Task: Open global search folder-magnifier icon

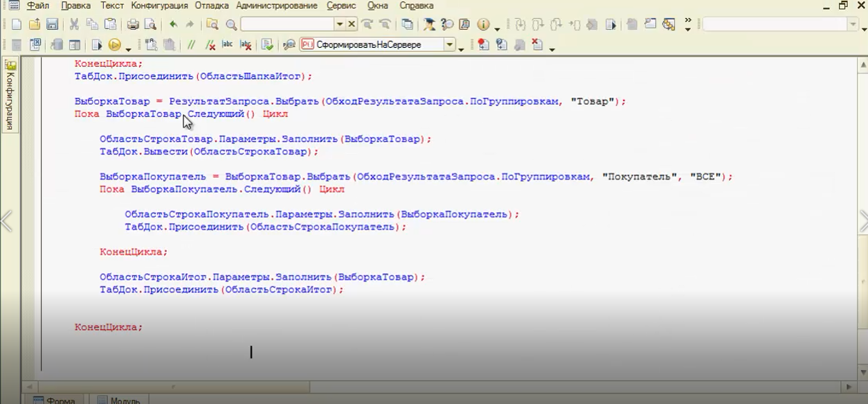Action: point(213,25)
